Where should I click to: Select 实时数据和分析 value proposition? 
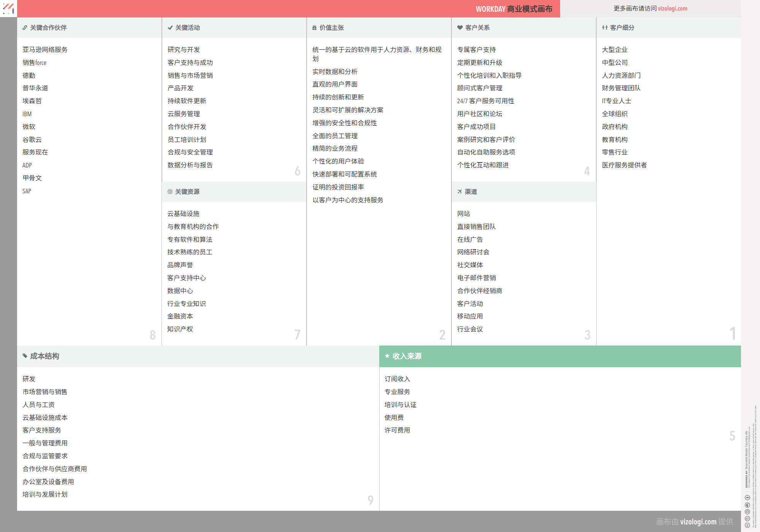pos(335,72)
